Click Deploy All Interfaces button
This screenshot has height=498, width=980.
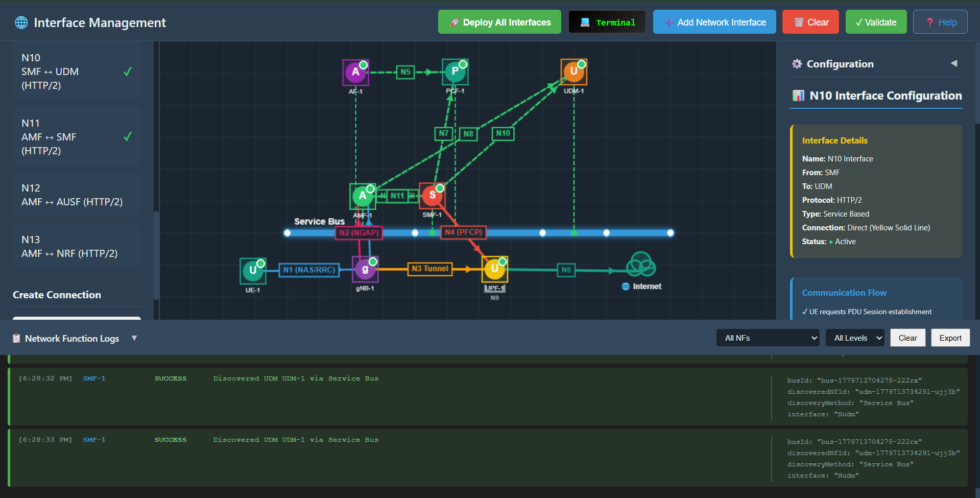click(x=499, y=22)
